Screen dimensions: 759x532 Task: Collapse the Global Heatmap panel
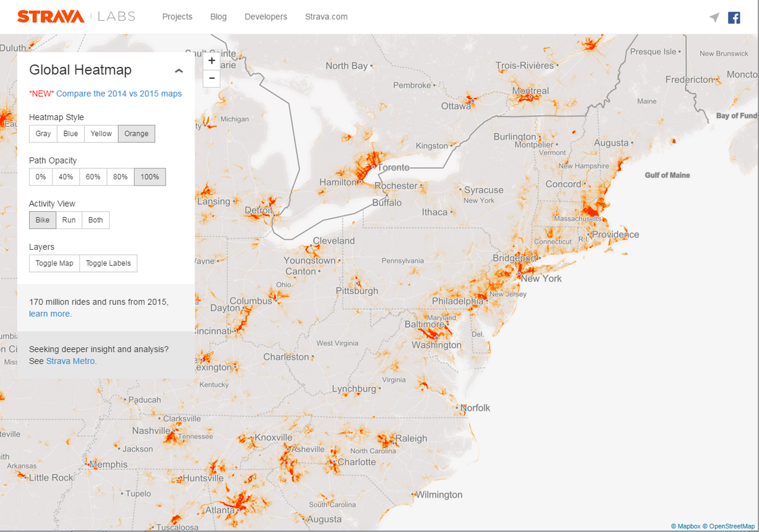click(179, 70)
